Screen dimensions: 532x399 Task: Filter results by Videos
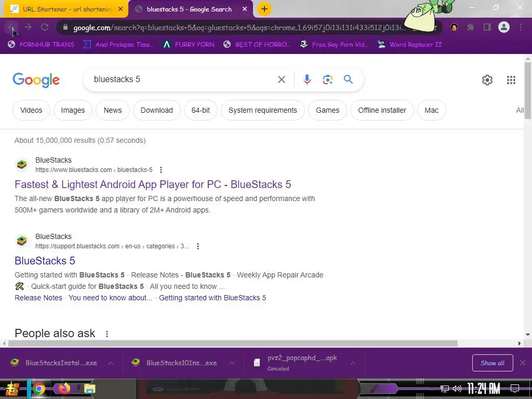click(x=31, y=110)
